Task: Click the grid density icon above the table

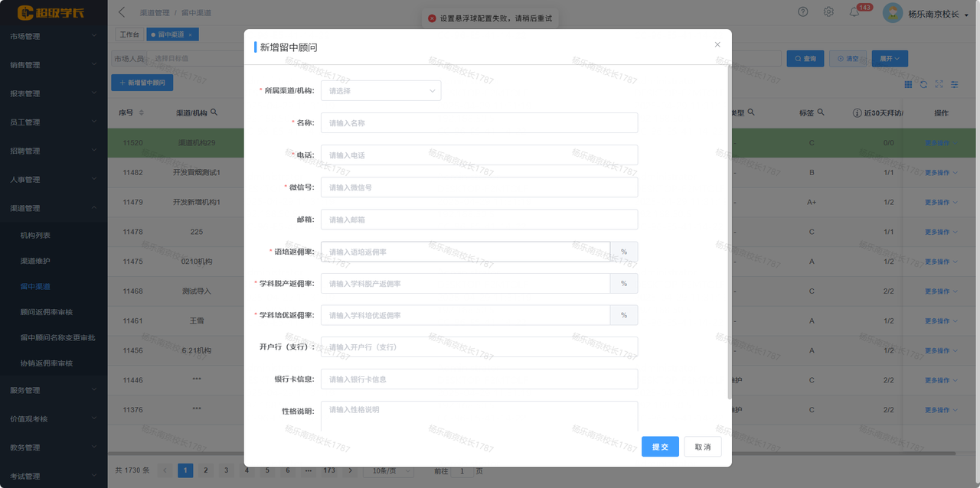Action: pos(909,84)
